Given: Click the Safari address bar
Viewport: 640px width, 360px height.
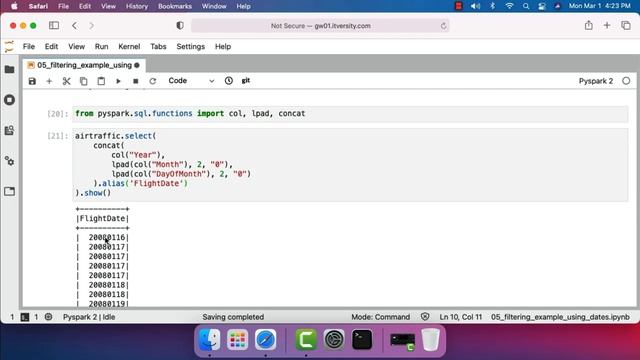Looking at the screenshot, I should (x=320, y=26).
